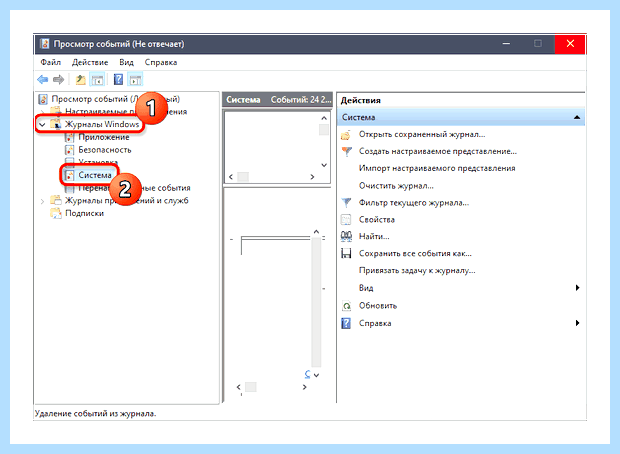Click the Открыть сохраненный журнал folder icon
Image resolution: width=620 pixels, height=454 pixels.
pyautogui.click(x=346, y=135)
